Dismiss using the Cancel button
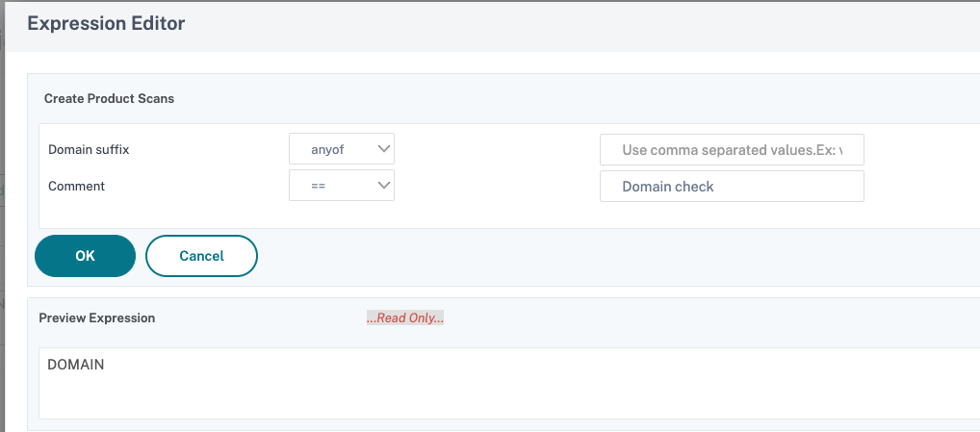The height and width of the screenshot is (432, 980). tap(201, 256)
